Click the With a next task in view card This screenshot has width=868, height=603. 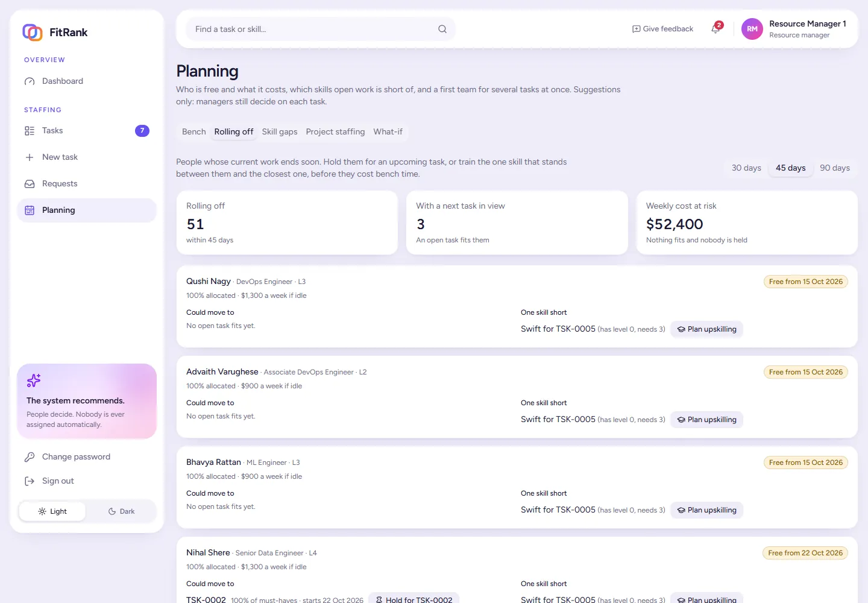(x=517, y=223)
